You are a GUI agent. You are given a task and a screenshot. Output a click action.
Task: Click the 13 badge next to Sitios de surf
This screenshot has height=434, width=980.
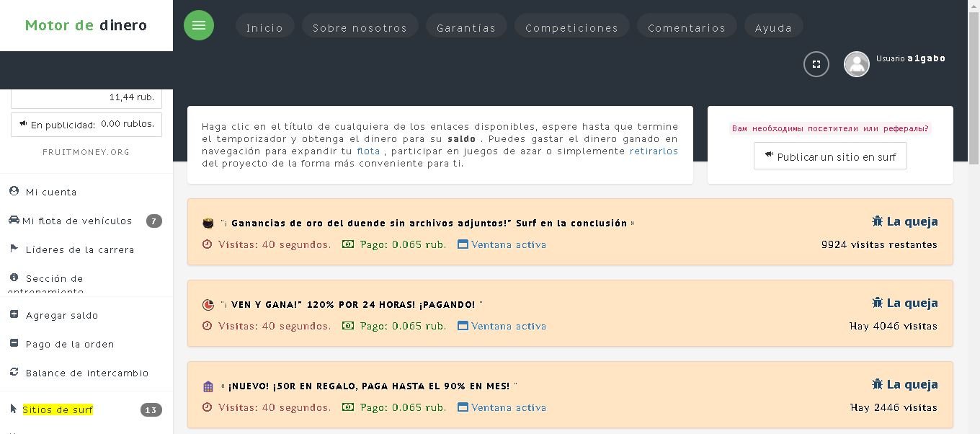(x=151, y=409)
